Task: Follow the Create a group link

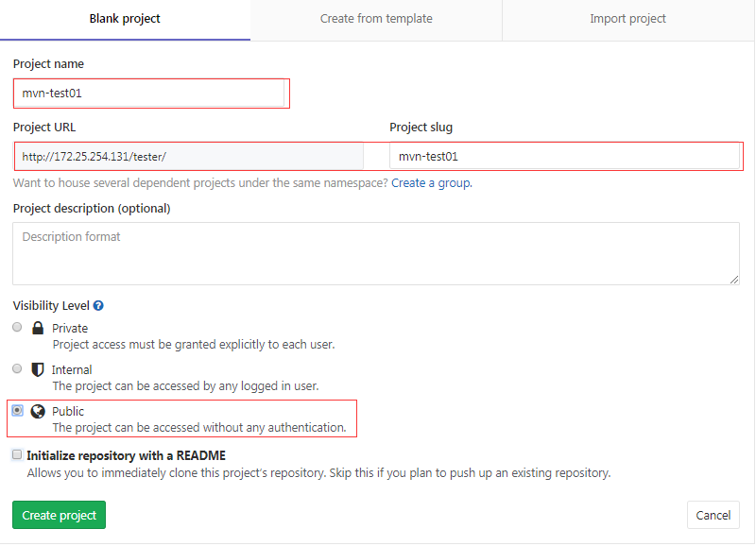Action: pyautogui.click(x=431, y=182)
